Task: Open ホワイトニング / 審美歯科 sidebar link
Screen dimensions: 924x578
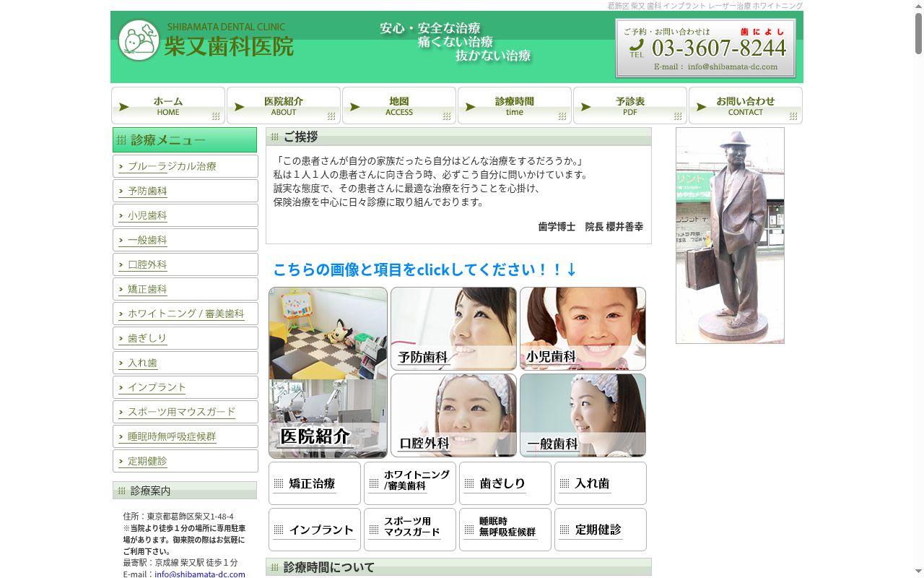Action: 186,314
